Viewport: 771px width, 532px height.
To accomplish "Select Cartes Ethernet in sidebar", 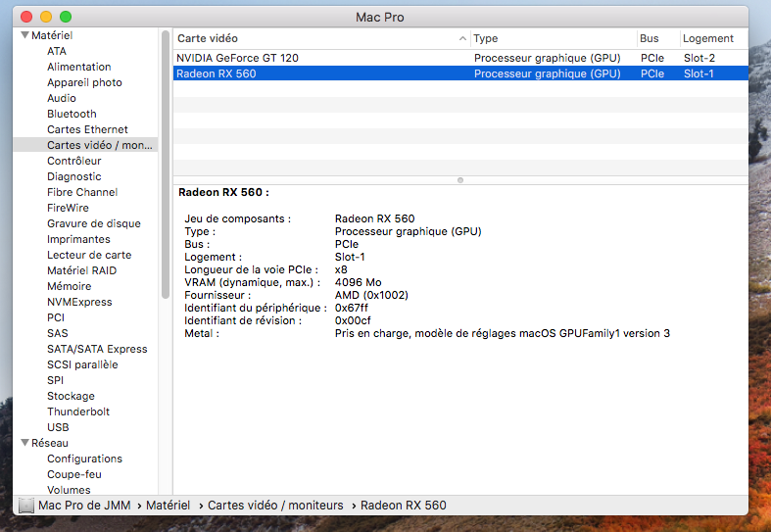I will tap(87, 129).
